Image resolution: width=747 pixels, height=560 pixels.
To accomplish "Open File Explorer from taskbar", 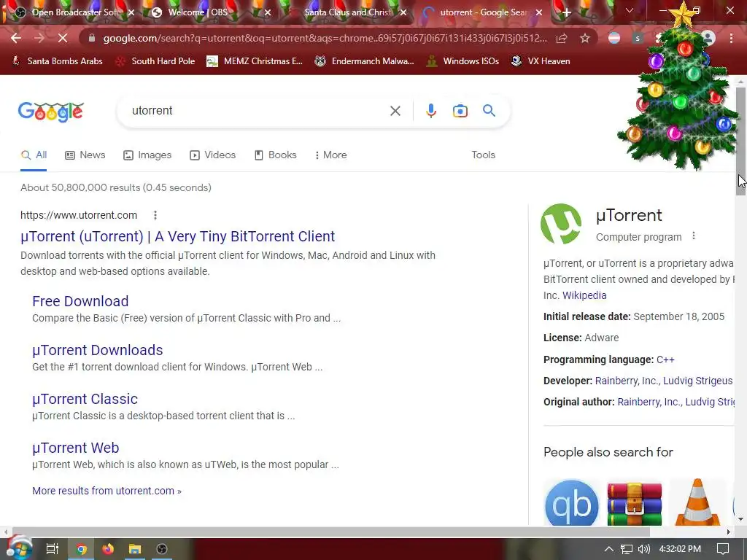I will click(135, 549).
